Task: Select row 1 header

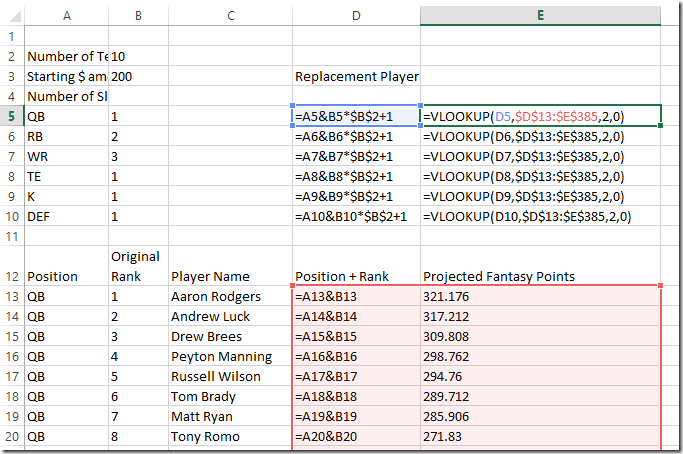Action: point(12,36)
